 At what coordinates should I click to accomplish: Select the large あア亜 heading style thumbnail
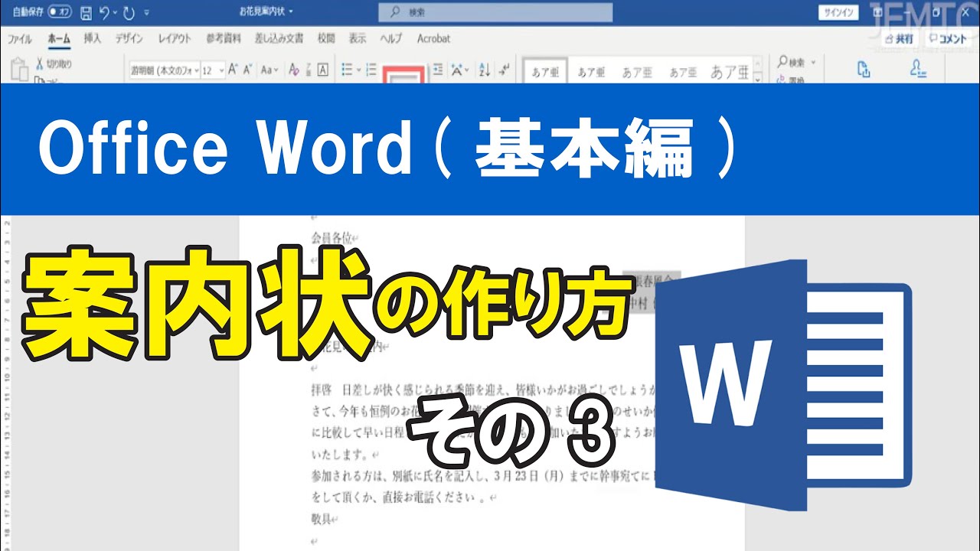[x=729, y=72]
